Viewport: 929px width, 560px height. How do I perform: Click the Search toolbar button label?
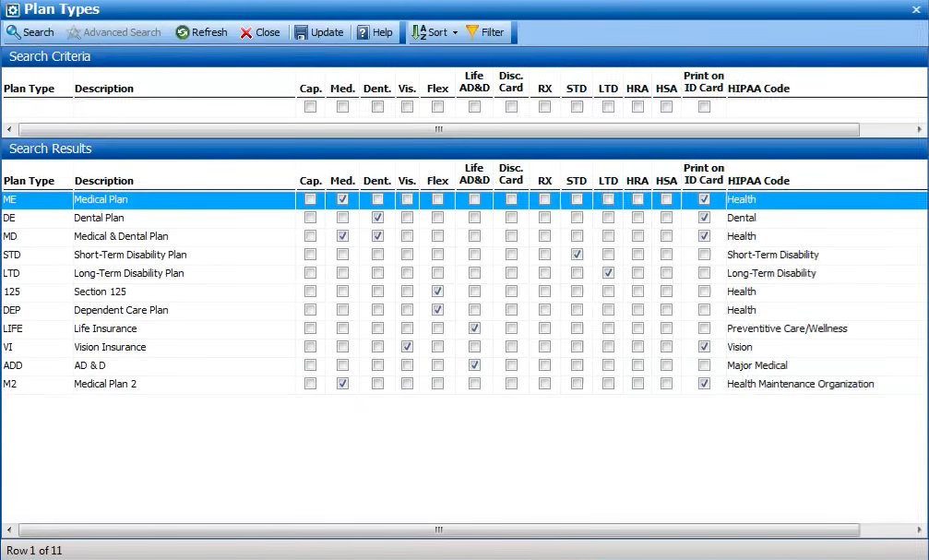[x=39, y=32]
